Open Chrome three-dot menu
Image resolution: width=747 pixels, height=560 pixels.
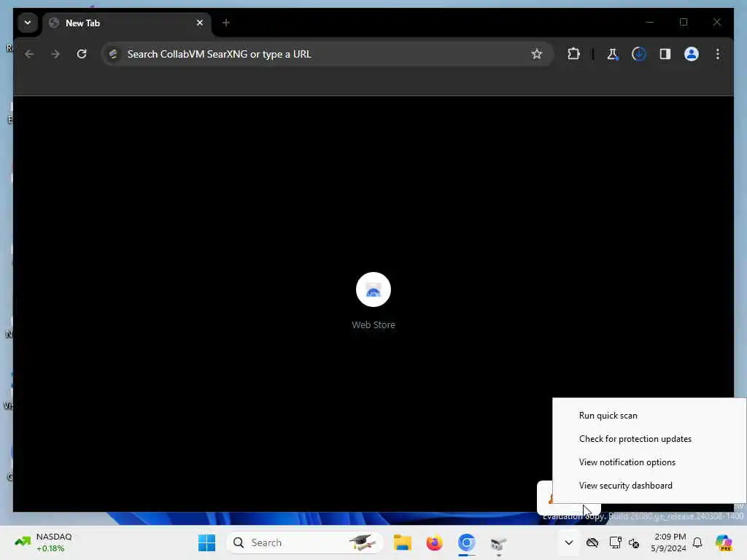click(x=718, y=54)
